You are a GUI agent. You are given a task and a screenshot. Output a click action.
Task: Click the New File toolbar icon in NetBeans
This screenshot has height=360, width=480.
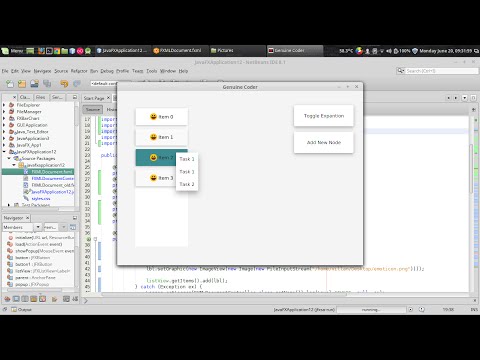[x=10, y=84]
